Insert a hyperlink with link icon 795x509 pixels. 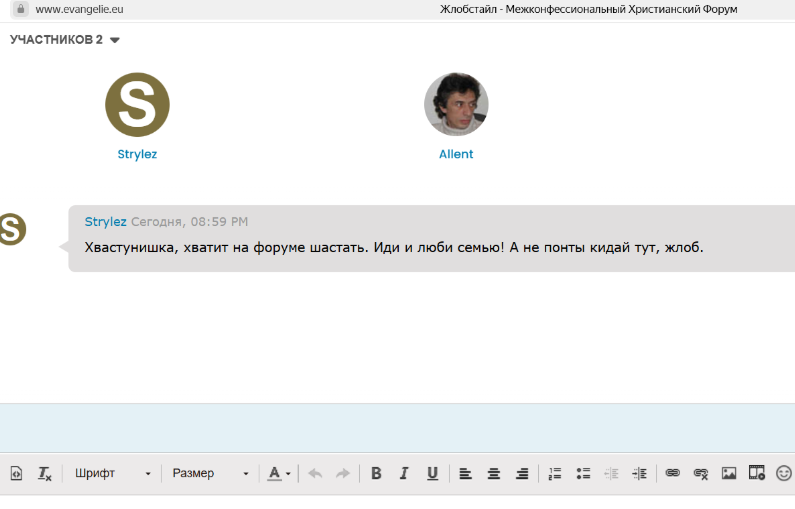tap(672, 473)
